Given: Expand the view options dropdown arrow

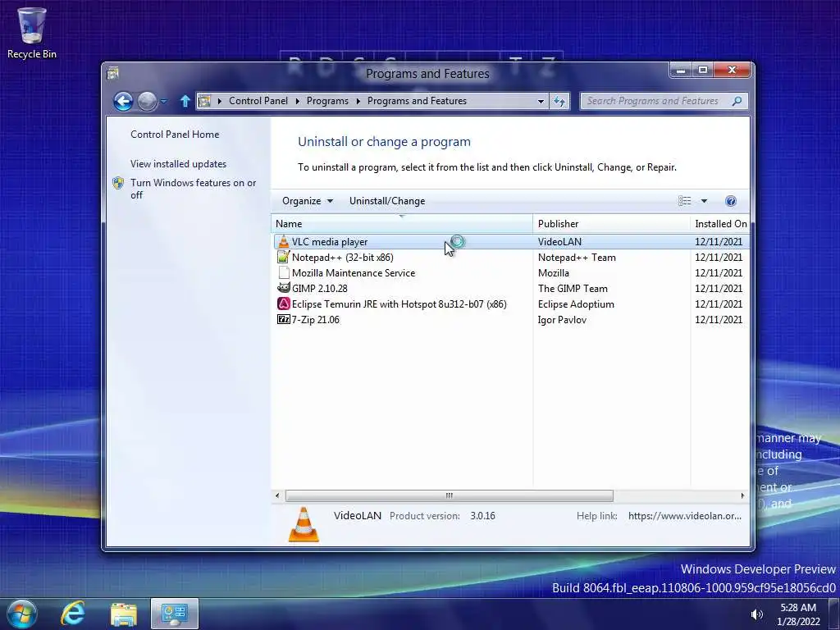Looking at the screenshot, I should click(x=704, y=201).
